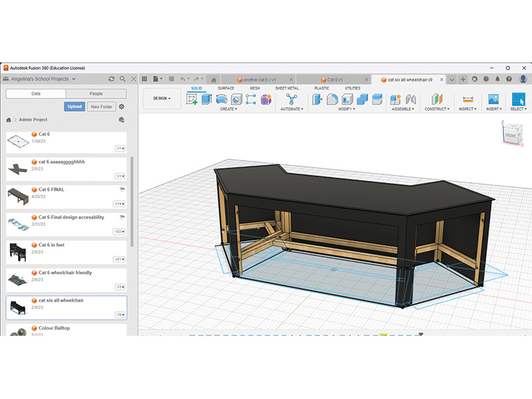
Task: Open the Design workspace dropdown
Action: coord(162,98)
